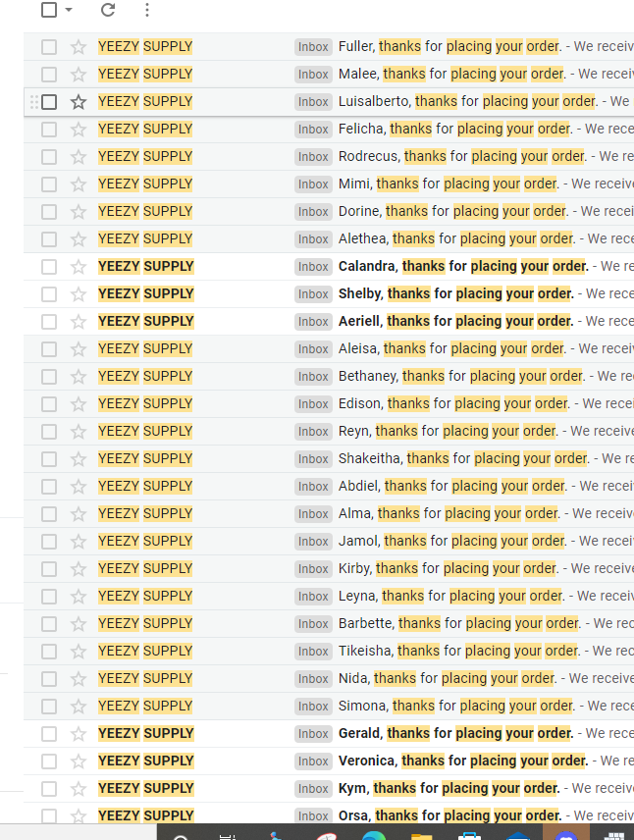Star the Rodrecus order email
The width and height of the screenshot is (634, 840).
click(79, 156)
